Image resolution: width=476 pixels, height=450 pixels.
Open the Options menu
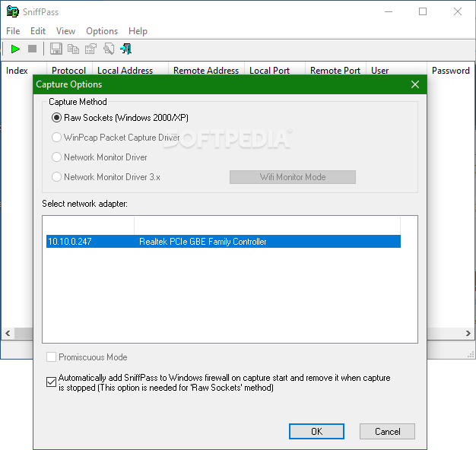point(102,31)
